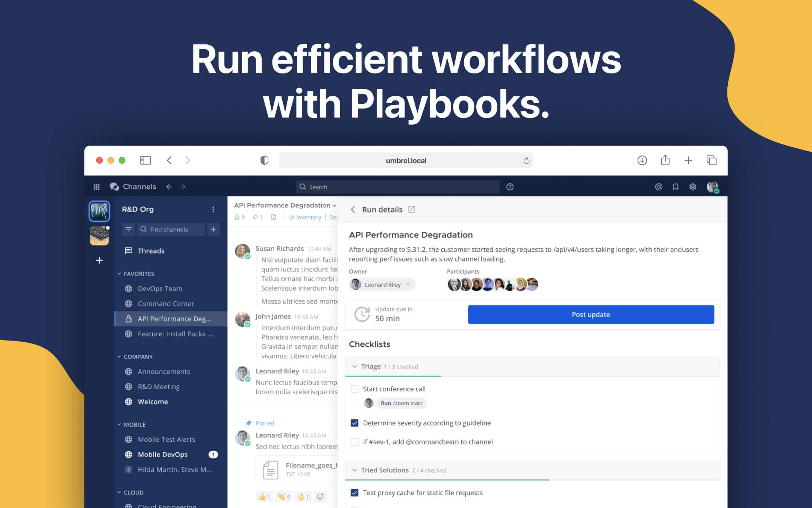Add new channel with plus button
Screen dimensions: 812x508
tap(213, 229)
